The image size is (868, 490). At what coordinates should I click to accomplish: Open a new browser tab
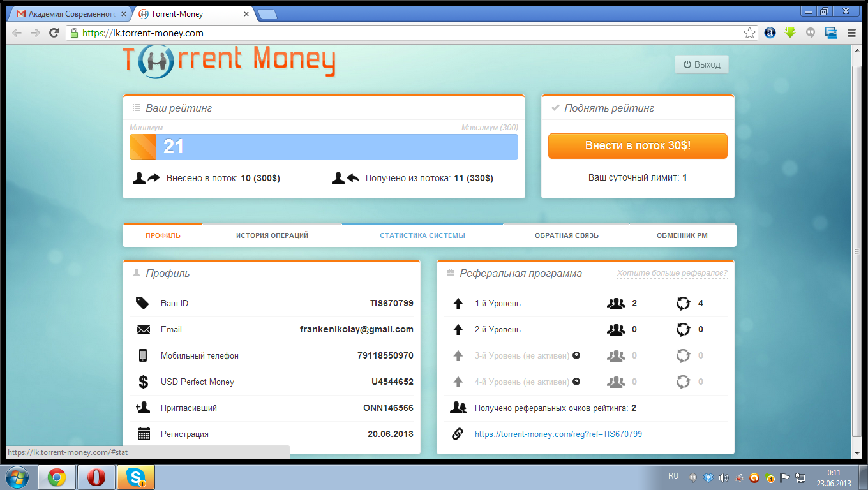[x=267, y=14]
